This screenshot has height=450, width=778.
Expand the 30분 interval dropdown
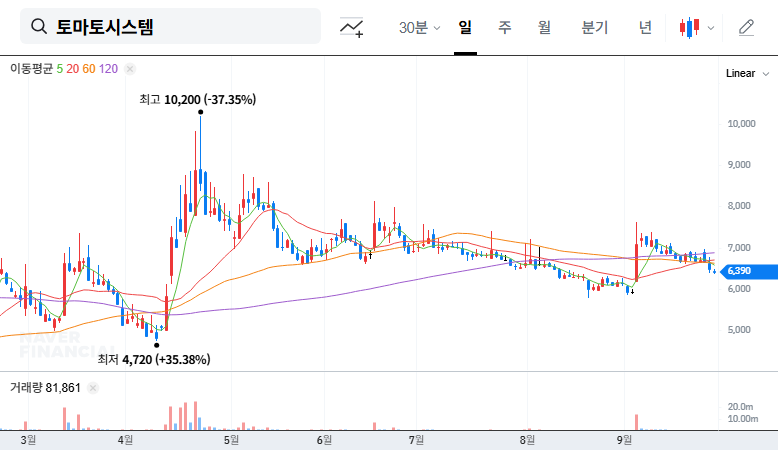coord(419,27)
